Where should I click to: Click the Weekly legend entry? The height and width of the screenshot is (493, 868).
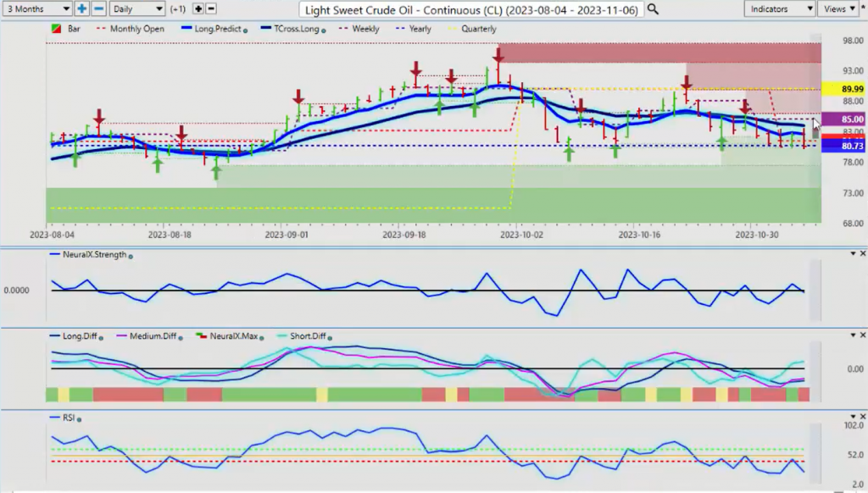[x=359, y=29]
